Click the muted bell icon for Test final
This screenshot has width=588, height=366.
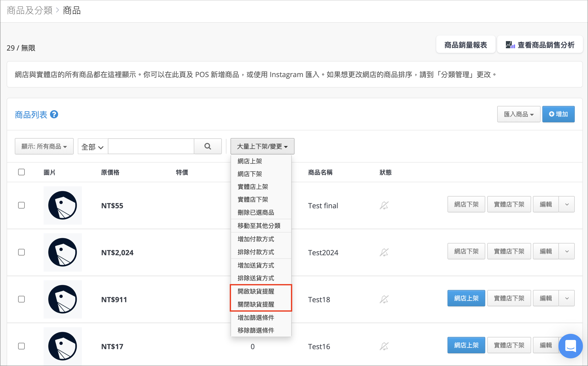(384, 205)
